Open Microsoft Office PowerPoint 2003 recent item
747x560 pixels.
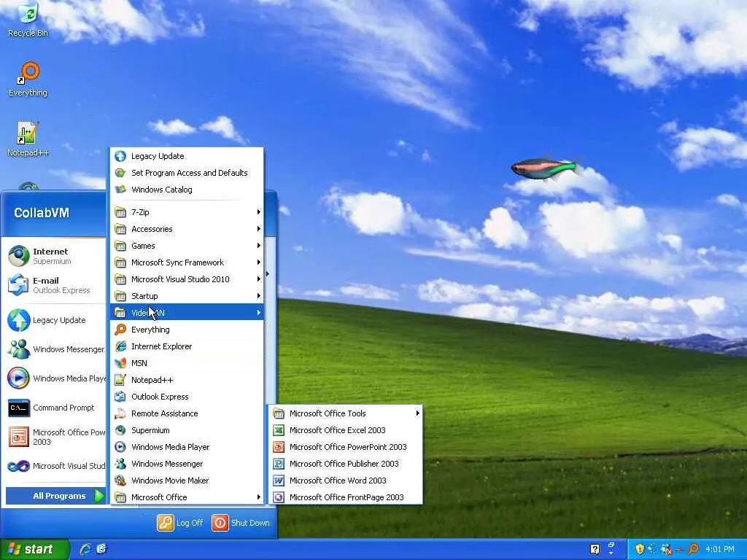pyautogui.click(x=55, y=437)
